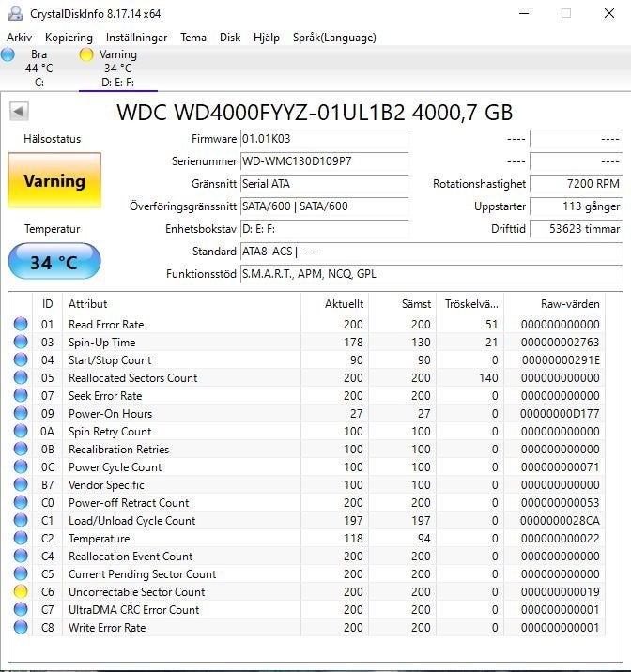
Task: Click the Sämst column header
Action: [403, 304]
